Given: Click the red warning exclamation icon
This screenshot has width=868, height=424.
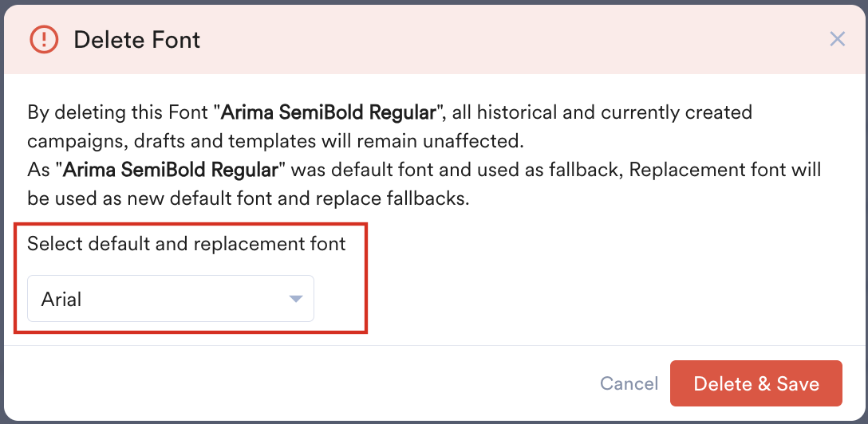Looking at the screenshot, I should (x=44, y=39).
